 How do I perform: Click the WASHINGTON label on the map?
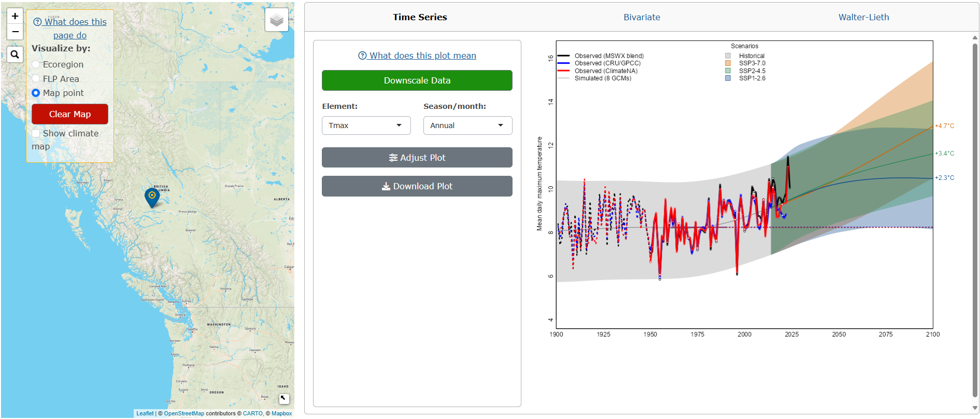(219, 325)
